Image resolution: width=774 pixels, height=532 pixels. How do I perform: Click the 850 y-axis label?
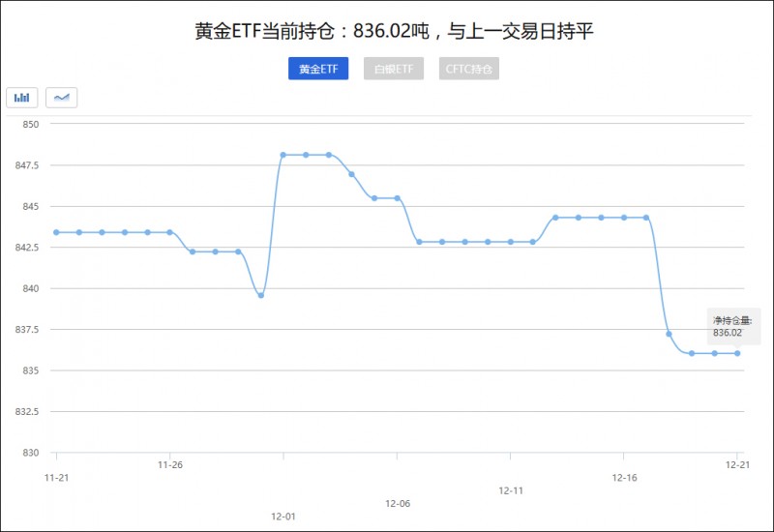[x=31, y=125]
